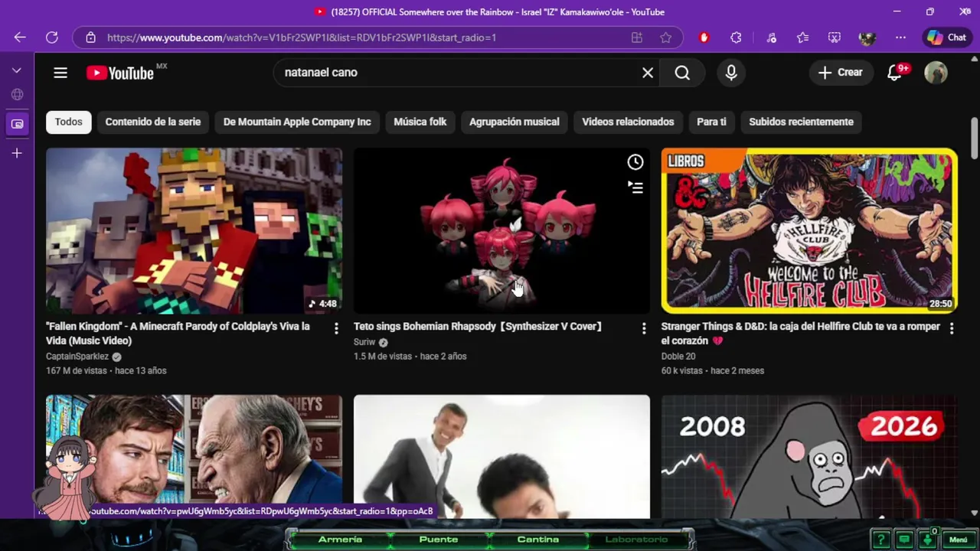Expand the vertical tabs chevron in the sidebar

click(x=17, y=70)
